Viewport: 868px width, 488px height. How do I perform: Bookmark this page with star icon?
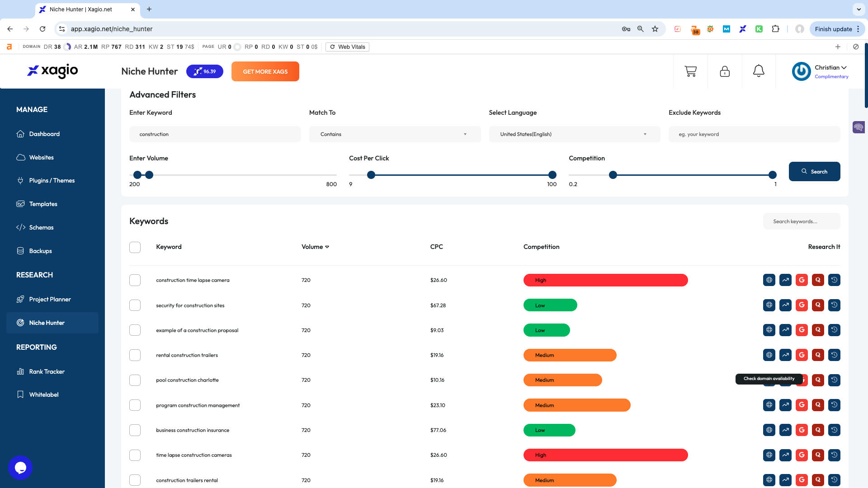(655, 29)
